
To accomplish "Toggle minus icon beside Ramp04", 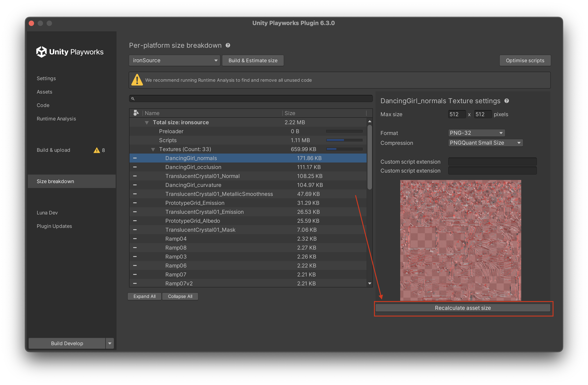I will tap(135, 239).
